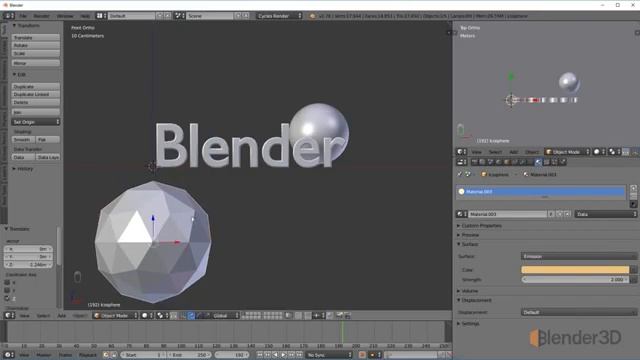Open viewport shading selector in small top view header
The image size is (640, 360).
tap(599, 152)
